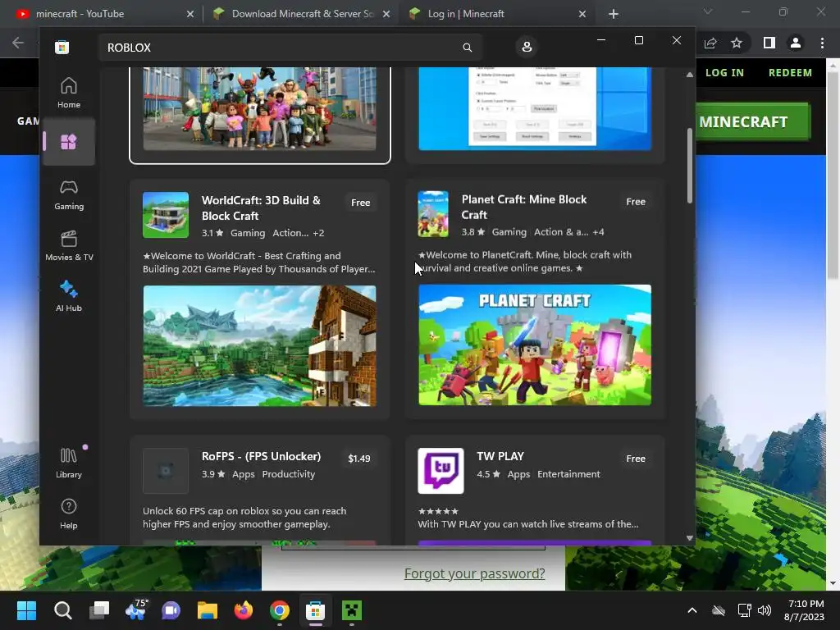Open the Store account profile icon

coord(527,47)
